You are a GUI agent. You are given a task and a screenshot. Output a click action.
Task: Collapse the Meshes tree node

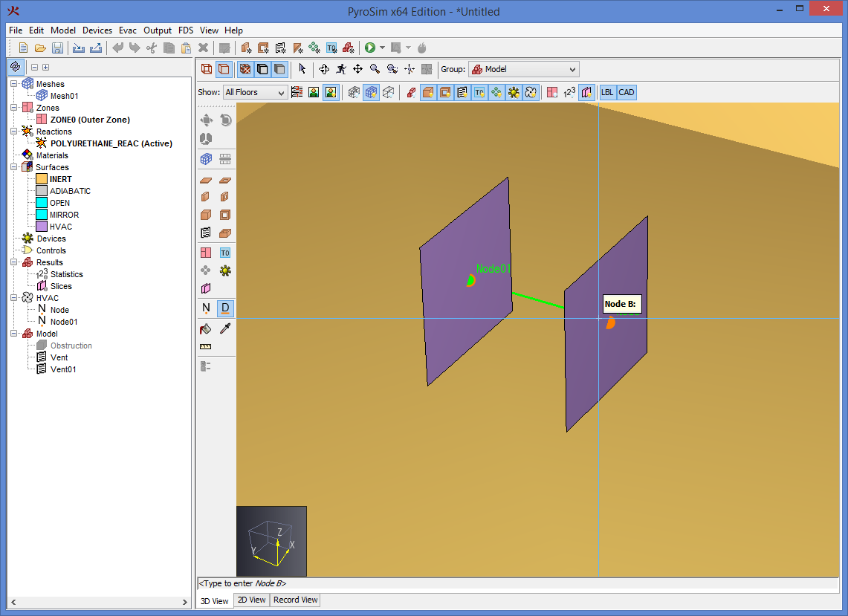click(x=13, y=84)
